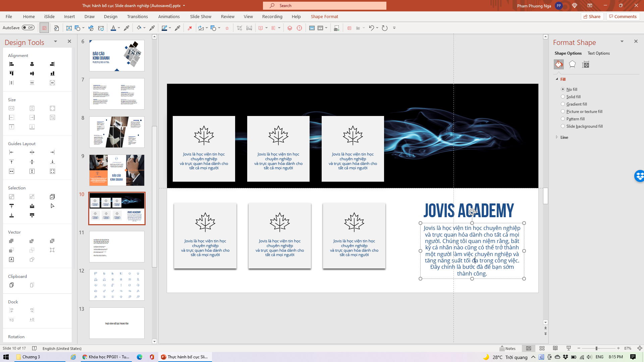
Task: Open the Format Shape pane options dropdown
Action: (622, 42)
